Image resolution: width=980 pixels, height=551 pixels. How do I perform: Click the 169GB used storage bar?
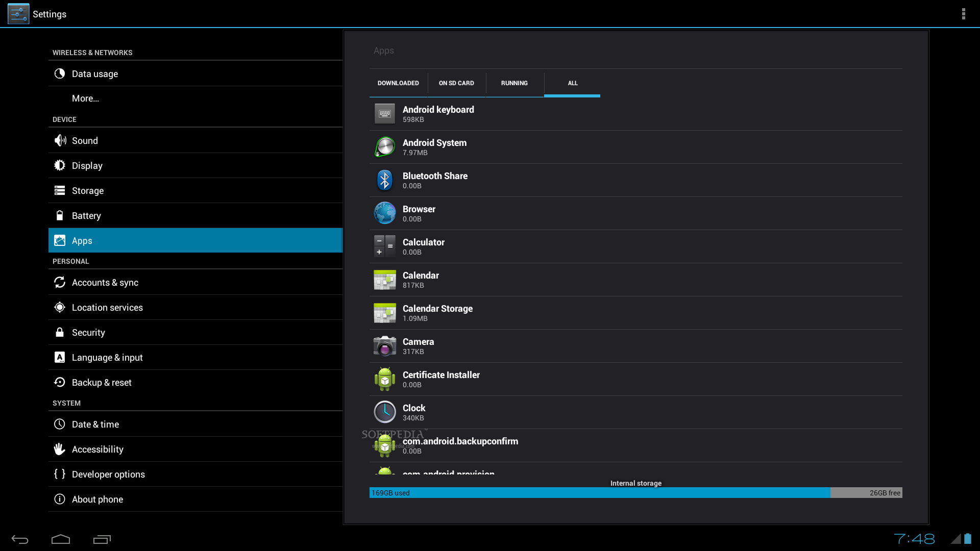600,493
